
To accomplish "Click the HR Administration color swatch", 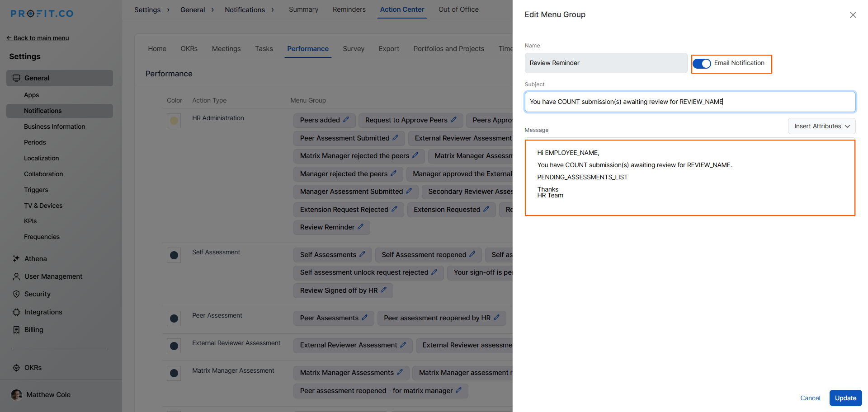I will pos(174,121).
